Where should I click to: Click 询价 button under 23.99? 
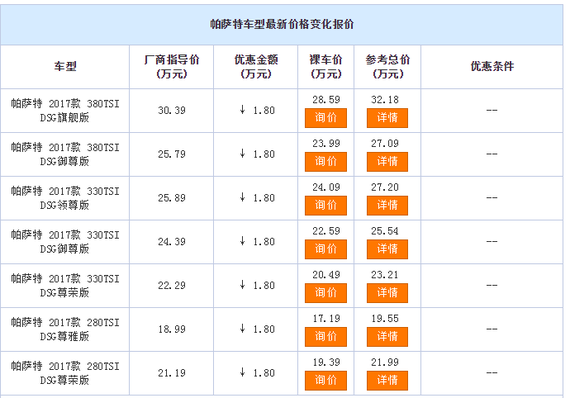326,161
